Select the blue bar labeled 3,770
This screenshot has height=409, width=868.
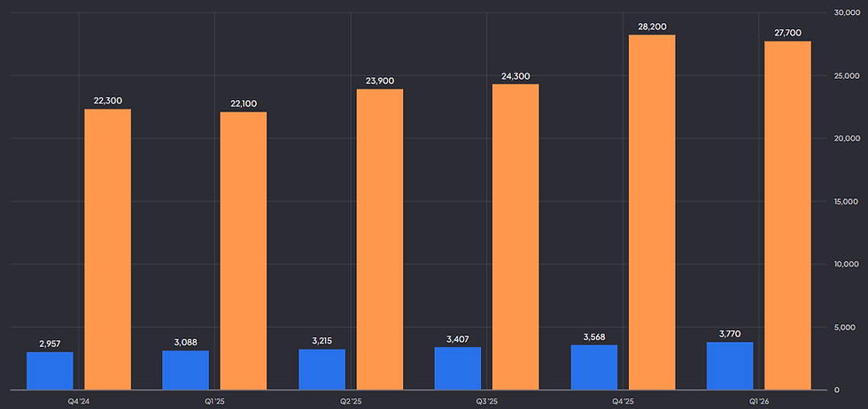coord(730,366)
